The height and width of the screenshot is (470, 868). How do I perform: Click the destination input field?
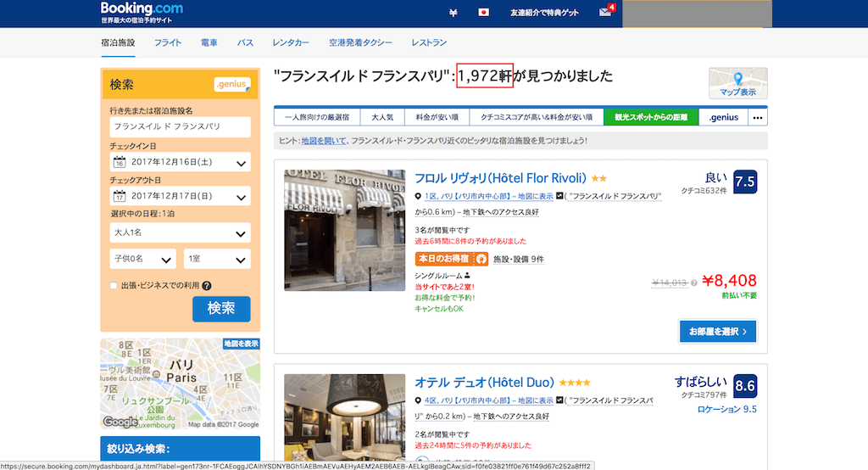tap(180, 127)
